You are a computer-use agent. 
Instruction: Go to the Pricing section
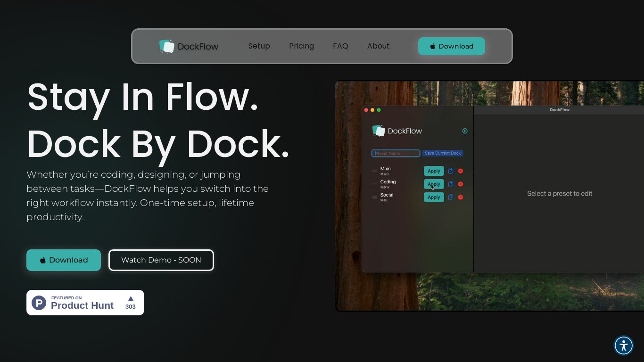tap(301, 46)
